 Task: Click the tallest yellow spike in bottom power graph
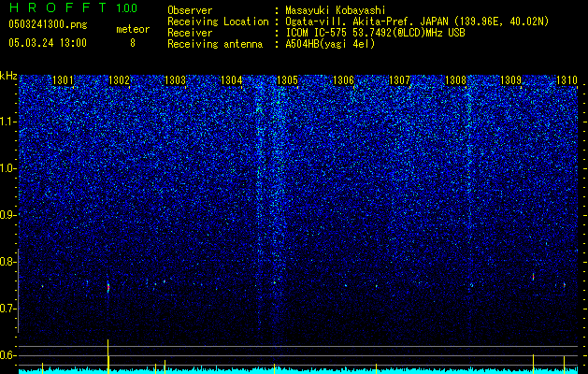point(108,356)
